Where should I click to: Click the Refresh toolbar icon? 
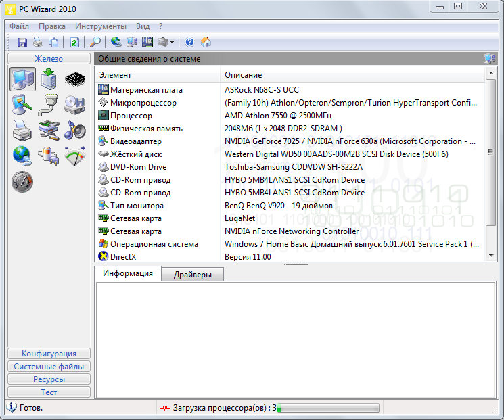tap(74, 42)
